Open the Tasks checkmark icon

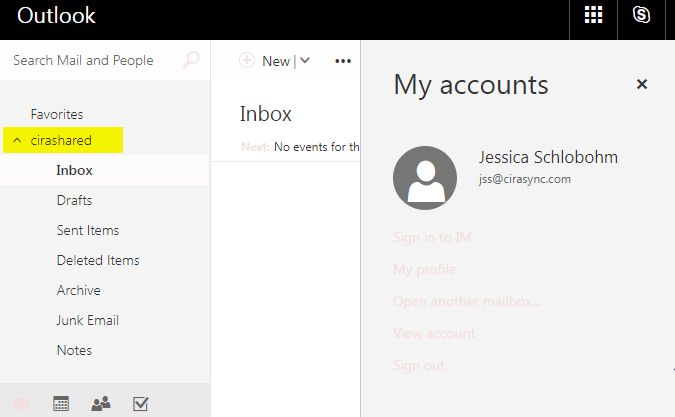(x=141, y=404)
